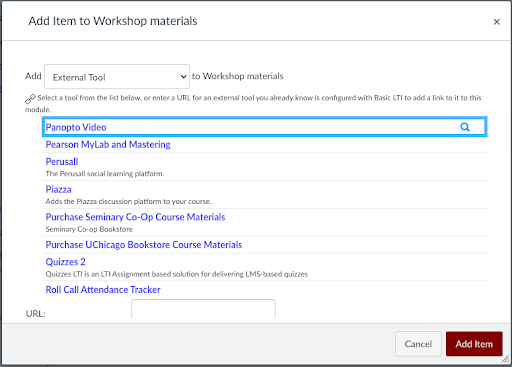Select Panopto Video from the tool list
The image size is (512, 367).
pyautogui.click(x=76, y=127)
